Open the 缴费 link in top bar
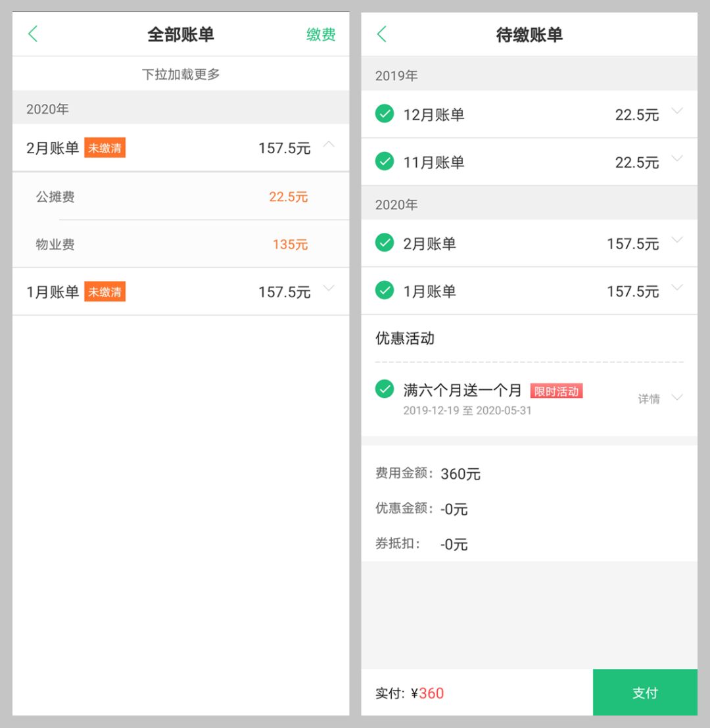 320,34
